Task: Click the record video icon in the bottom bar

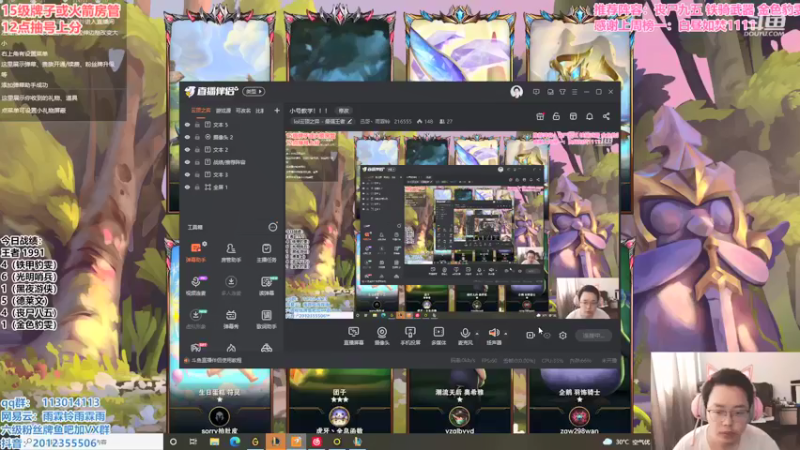Action: pyautogui.click(x=530, y=335)
